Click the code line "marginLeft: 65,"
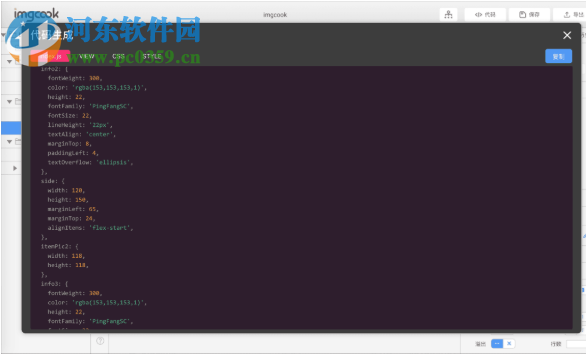Image resolution: width=586 pixels, height=360 pixels. (x=73, y=209)
